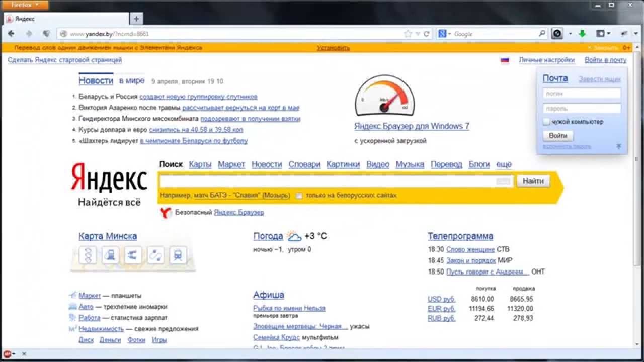644x362 pixels.
Task: Click the browser Forward arrow button
Action: [x=29, y=34]
